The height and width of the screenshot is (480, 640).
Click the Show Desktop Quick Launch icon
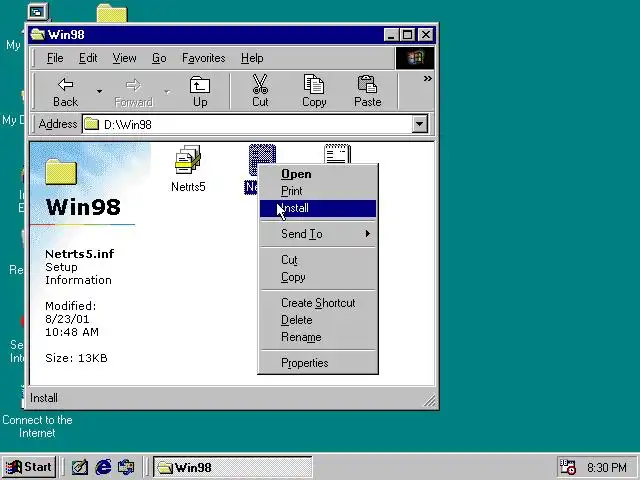pyautogui.click(x=80, y=467)
